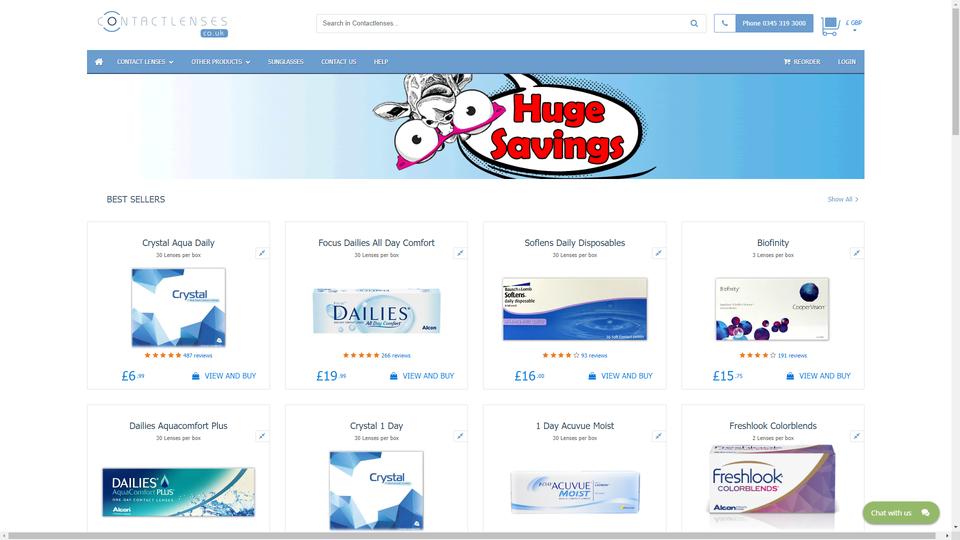Click the Freshlook Colorblends title
Screen dimensions: 960x540
click(773, 426)
